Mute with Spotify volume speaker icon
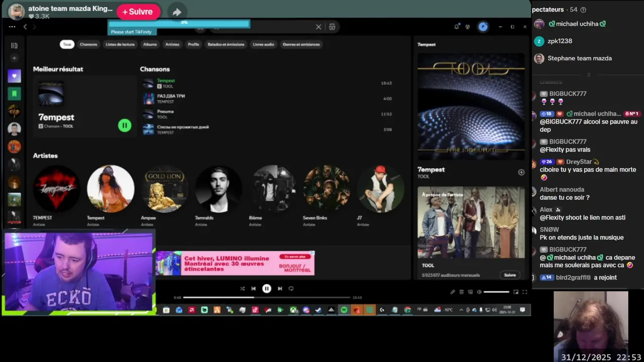The height and width of the screenshot is (362, 644). (479, 292)
